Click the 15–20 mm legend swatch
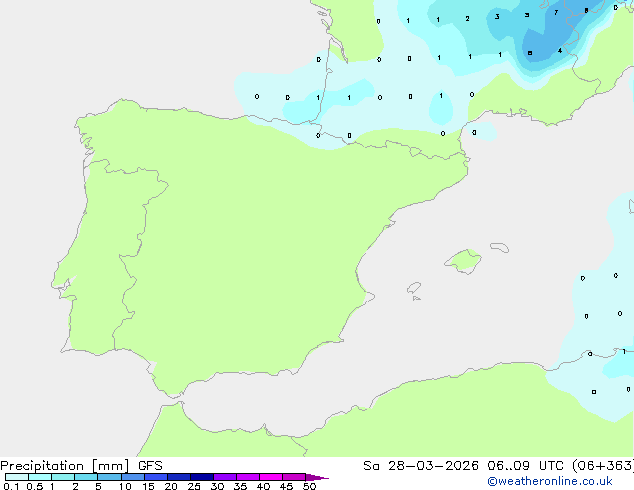 (156, 477)
